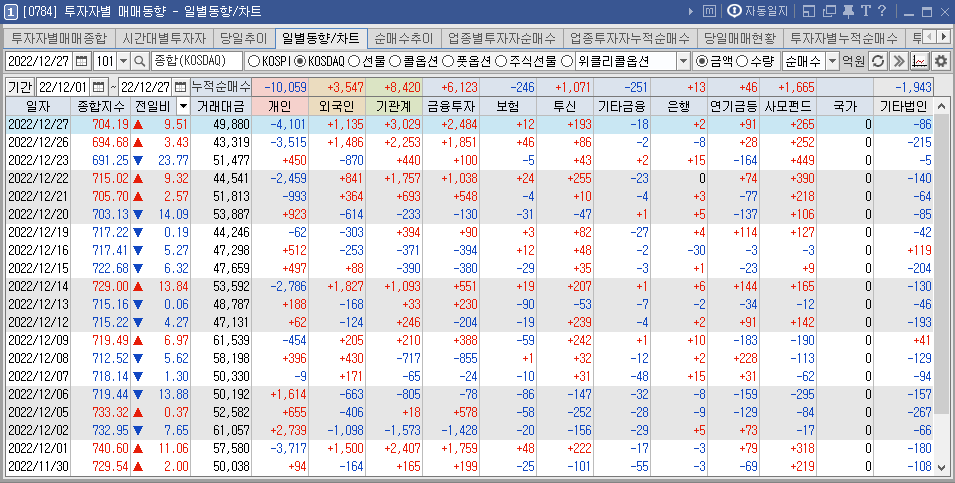
Task: Click the 2022/11/30 date row cell
Action: point(38,467)
